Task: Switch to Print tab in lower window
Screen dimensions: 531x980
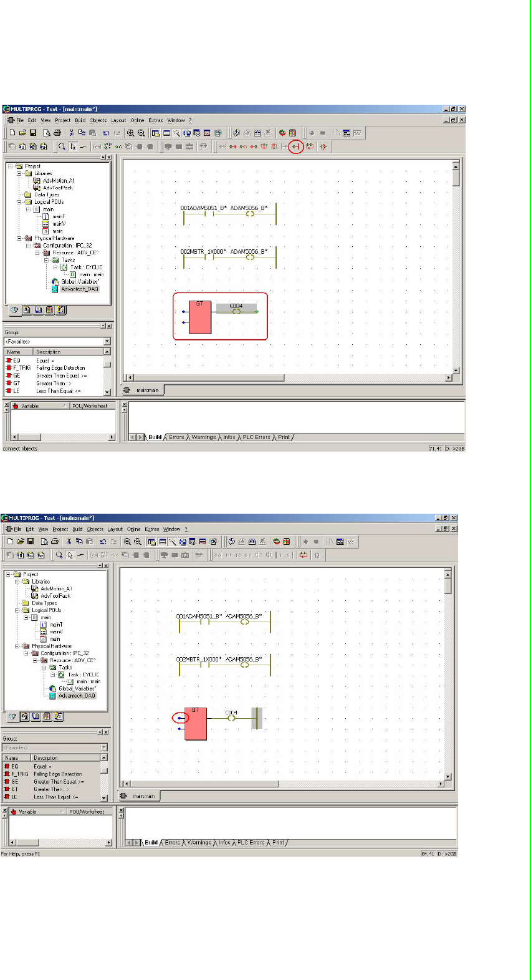Action: click(278, 843)
